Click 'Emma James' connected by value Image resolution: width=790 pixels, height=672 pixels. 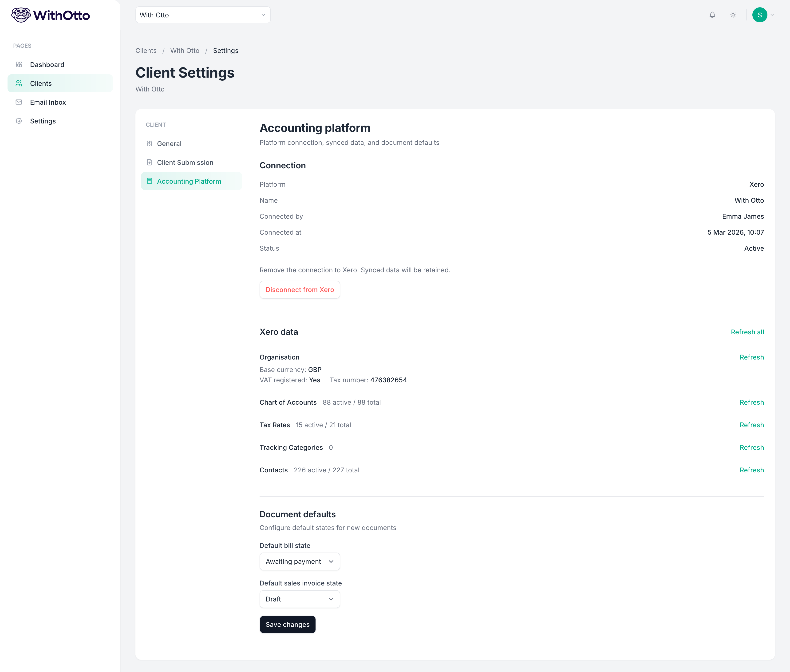[743, 216]
